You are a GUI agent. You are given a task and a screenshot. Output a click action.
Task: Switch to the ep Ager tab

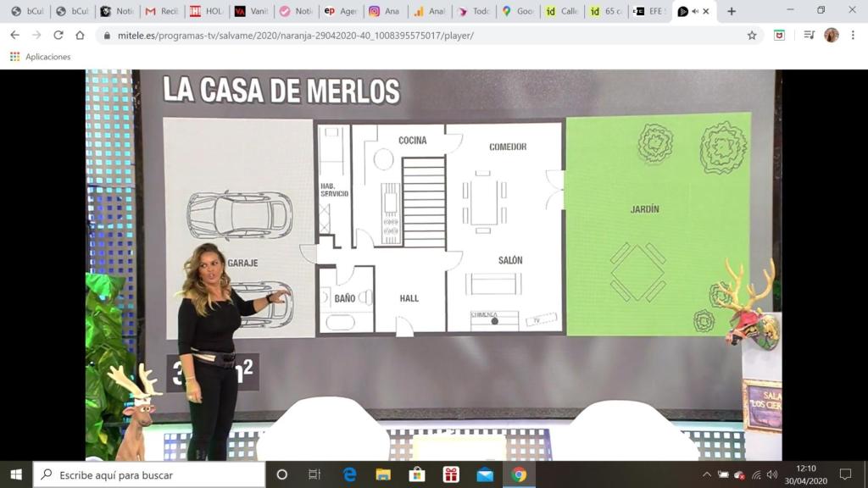[341, 11]
